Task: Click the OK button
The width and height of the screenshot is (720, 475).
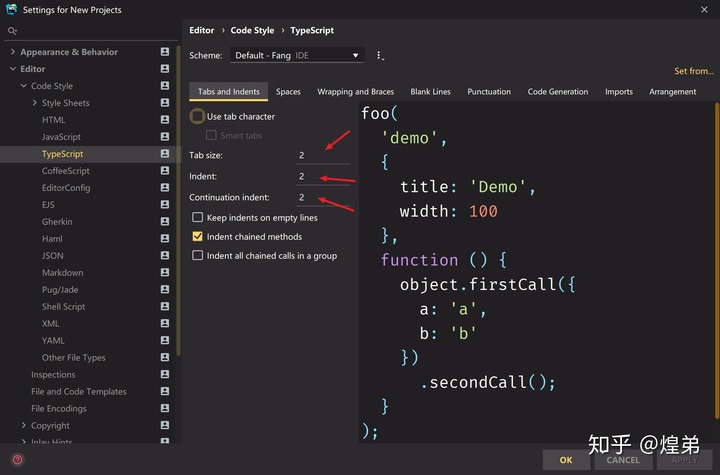Action: pyautogui.click(x=566, y=460)
